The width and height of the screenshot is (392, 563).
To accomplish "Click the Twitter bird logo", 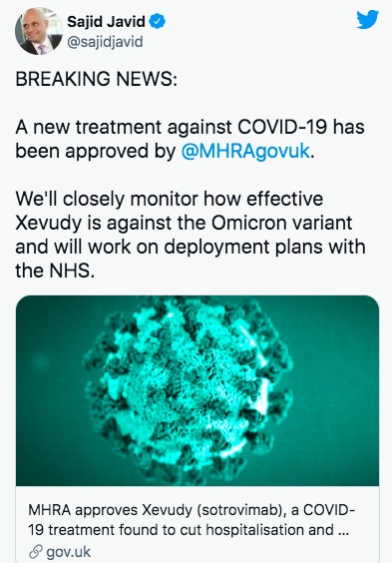I will click(x=368, y=20).
